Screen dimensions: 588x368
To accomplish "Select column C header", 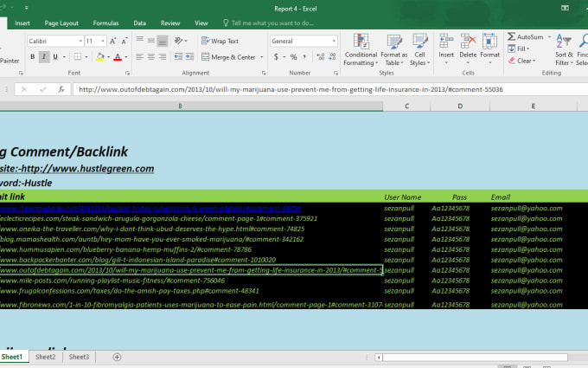I will click(x=406, y=107).
